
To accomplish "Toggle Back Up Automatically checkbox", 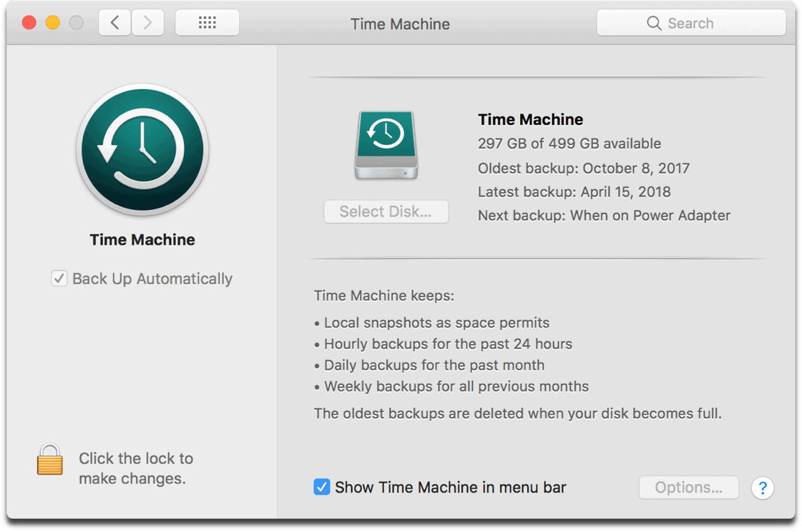I will (59, 279).
